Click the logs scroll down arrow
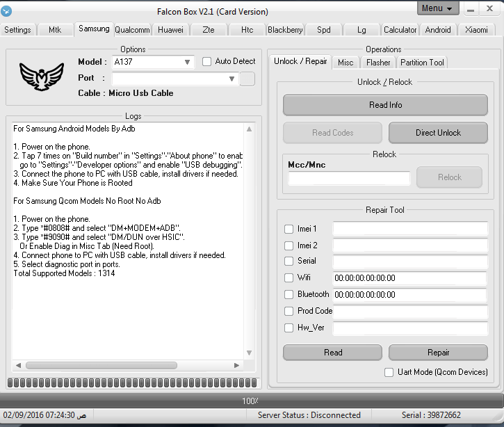This screenshot has height=427, width=504. coord(249,353)
